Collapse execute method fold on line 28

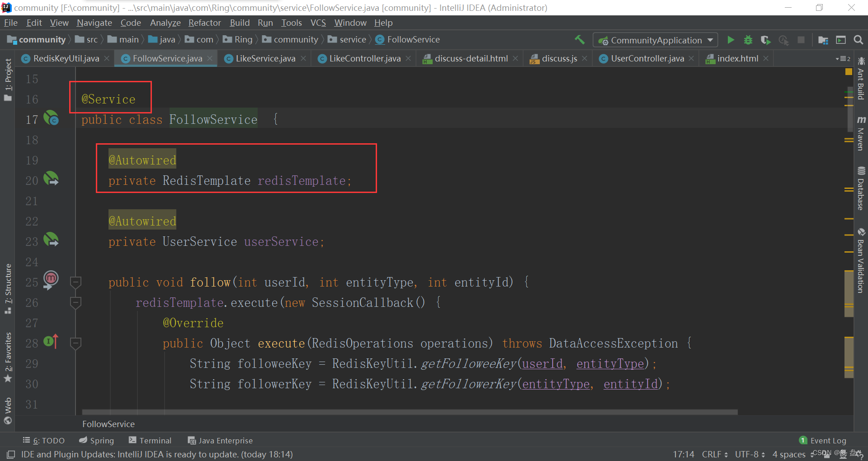click(75, 343)
